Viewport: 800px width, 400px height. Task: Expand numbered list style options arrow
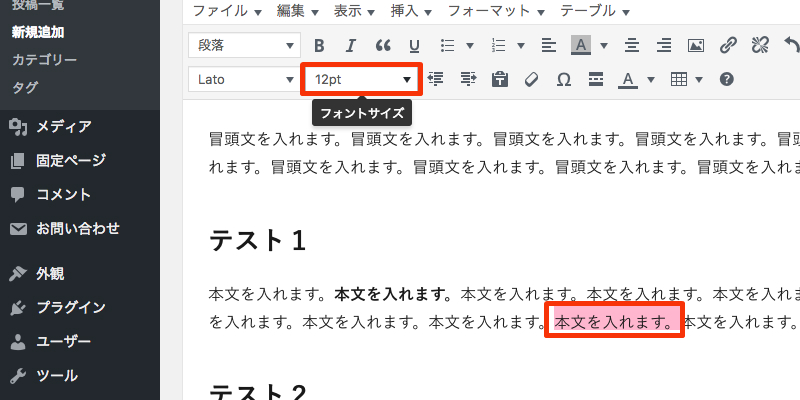520,46
